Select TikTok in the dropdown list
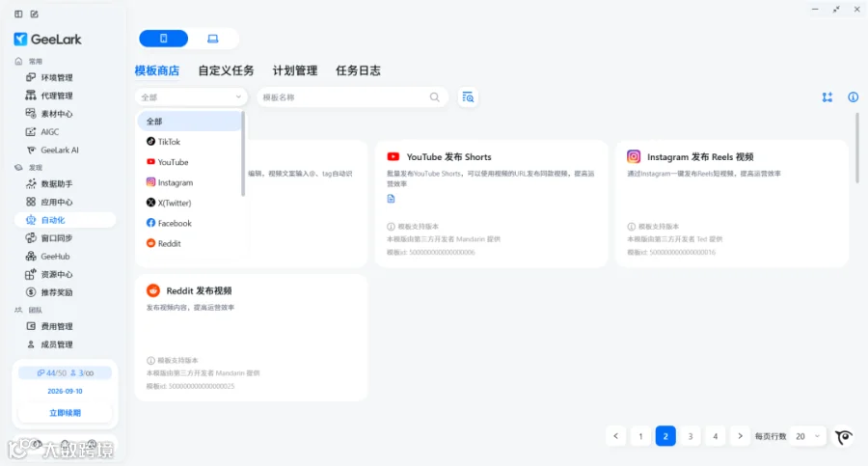This screenshot has width=868, height=466. point(189,142)
